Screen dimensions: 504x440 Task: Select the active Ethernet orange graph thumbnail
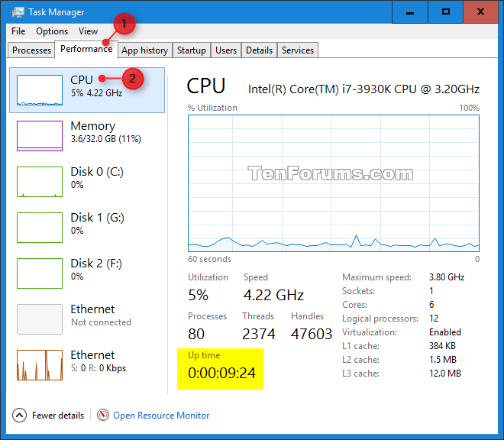pos(40,365)
